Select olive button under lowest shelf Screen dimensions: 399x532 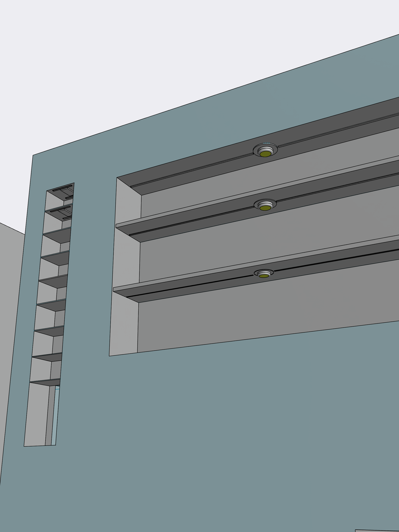[x=264, y=276]
